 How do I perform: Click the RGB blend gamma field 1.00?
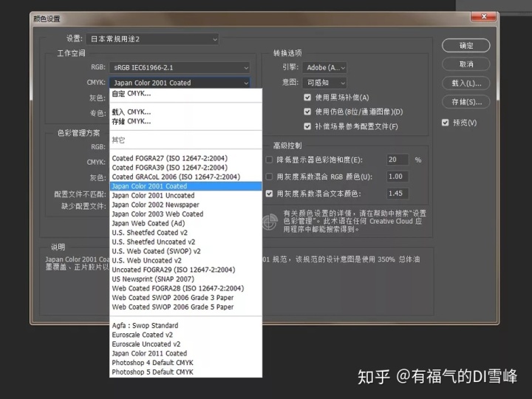398,177
